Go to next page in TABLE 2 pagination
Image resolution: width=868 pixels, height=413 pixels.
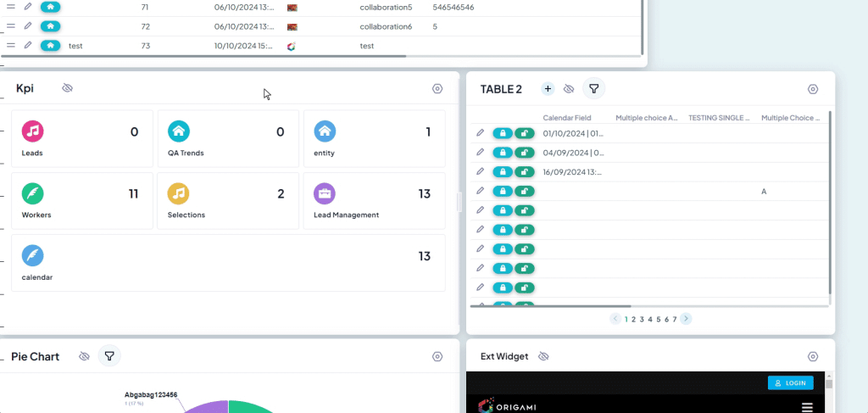686,318
